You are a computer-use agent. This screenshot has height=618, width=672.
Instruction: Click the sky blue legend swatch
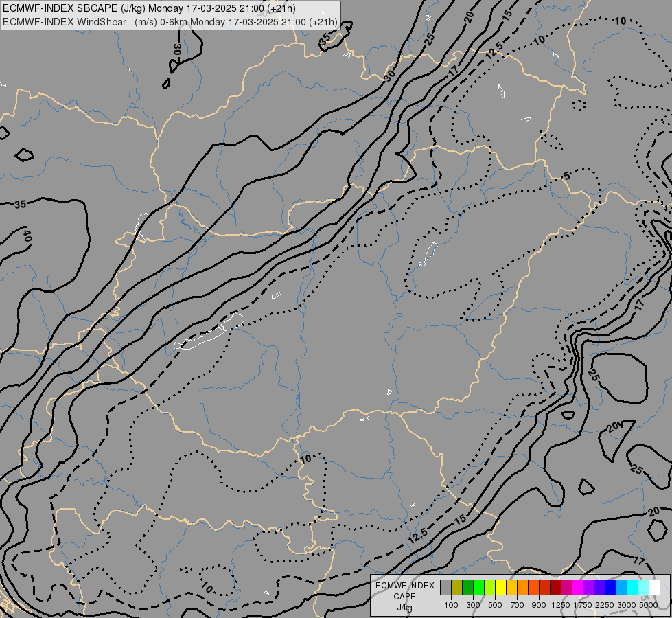(621, 587)
